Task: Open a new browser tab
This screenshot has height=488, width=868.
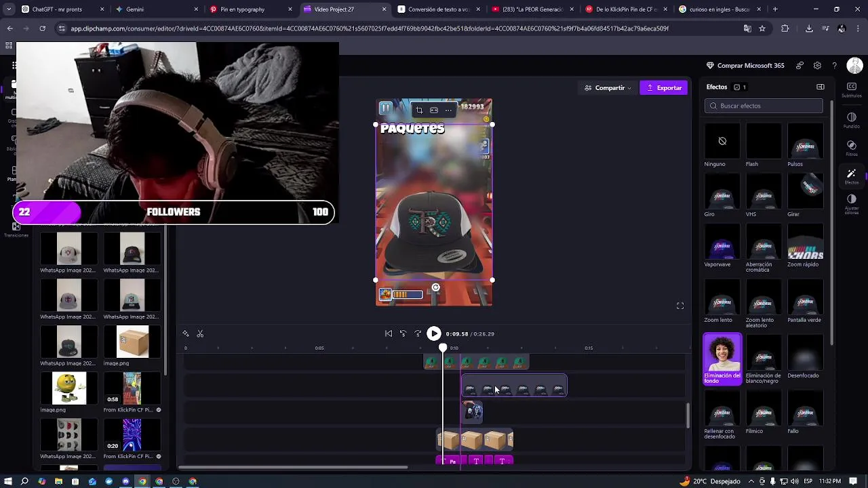Action: (x=775, y=9)
